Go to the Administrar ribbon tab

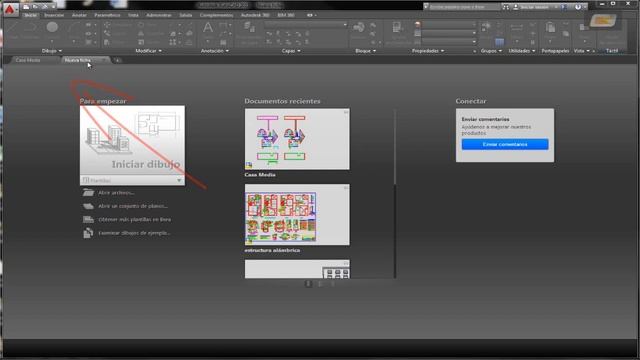pos(159,15)
